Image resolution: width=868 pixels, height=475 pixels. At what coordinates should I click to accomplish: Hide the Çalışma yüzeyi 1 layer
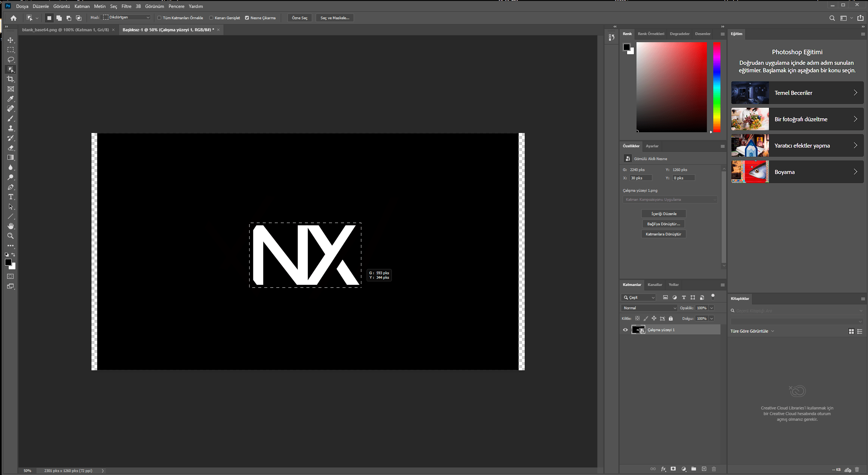625,330
